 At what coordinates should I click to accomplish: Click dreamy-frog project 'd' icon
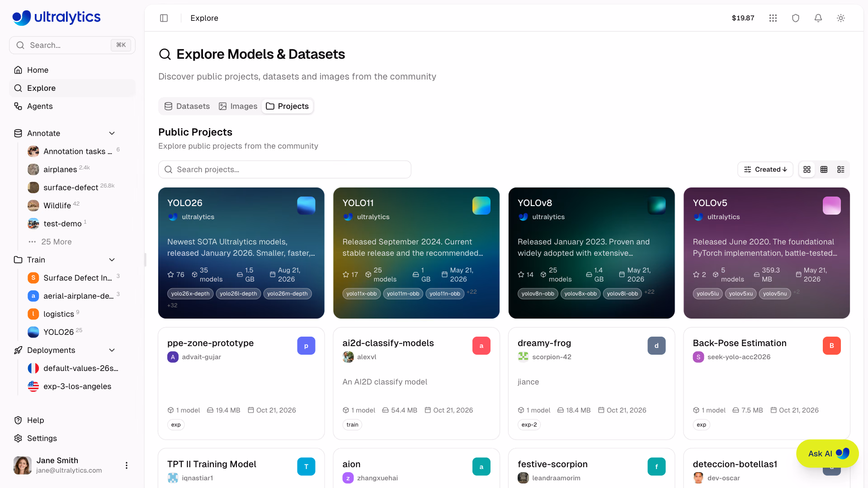tap(656, 346)
